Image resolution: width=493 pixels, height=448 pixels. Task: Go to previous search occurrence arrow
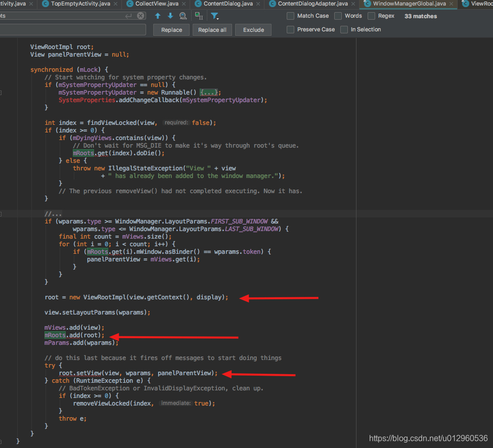coord(158,16)
